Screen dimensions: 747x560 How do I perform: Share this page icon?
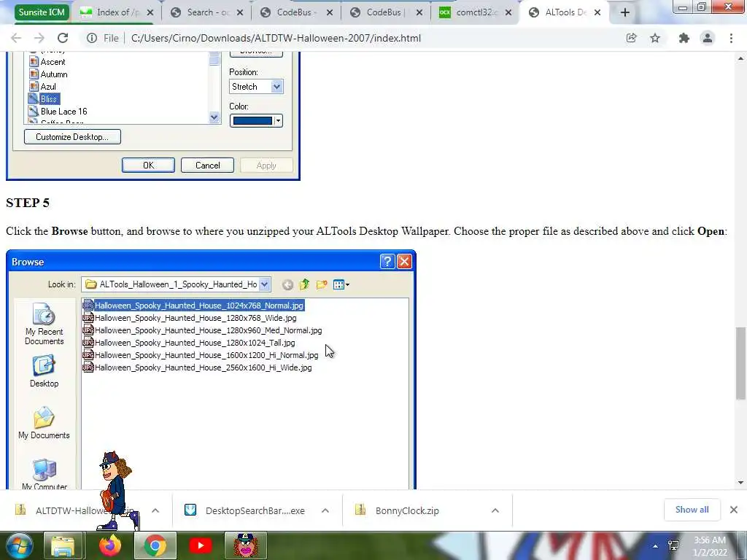pyautogui.click(x=631, y=38)
